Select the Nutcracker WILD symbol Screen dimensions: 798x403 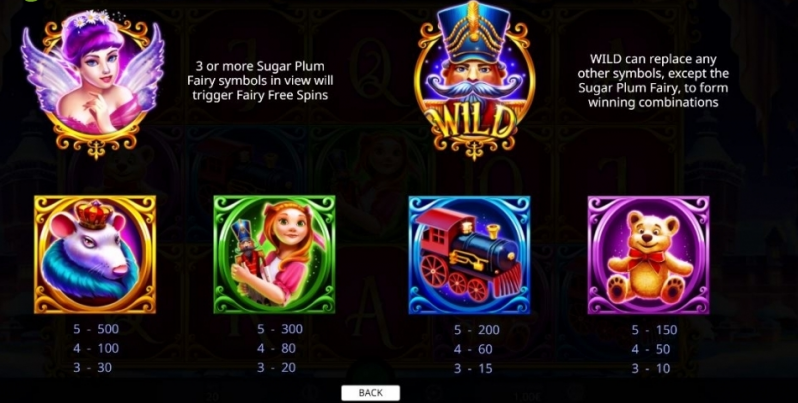475,81
